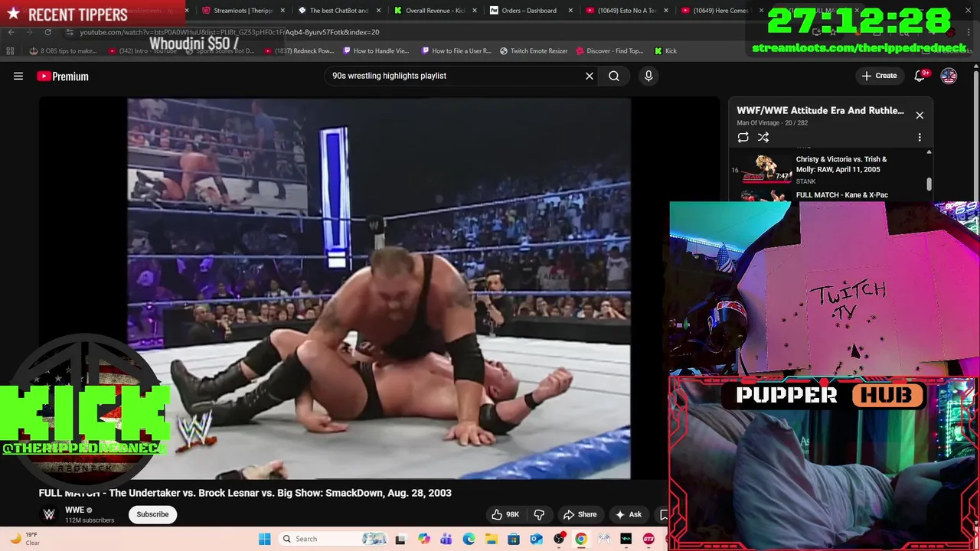Reload the page

[47, 32]
